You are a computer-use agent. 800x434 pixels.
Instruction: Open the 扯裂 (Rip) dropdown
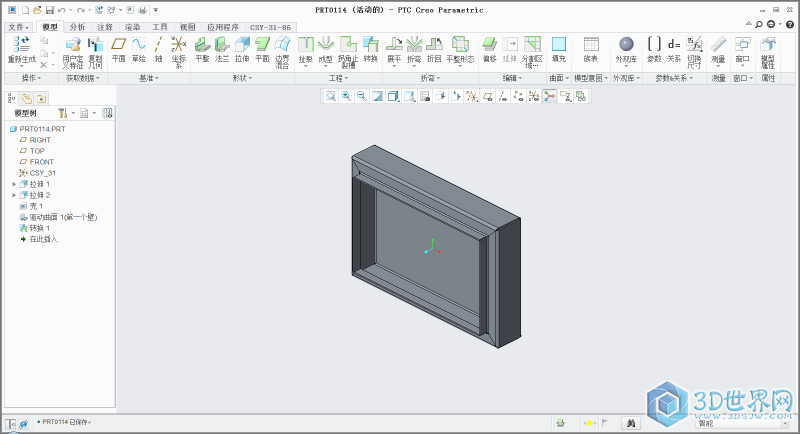coord(306,66)
